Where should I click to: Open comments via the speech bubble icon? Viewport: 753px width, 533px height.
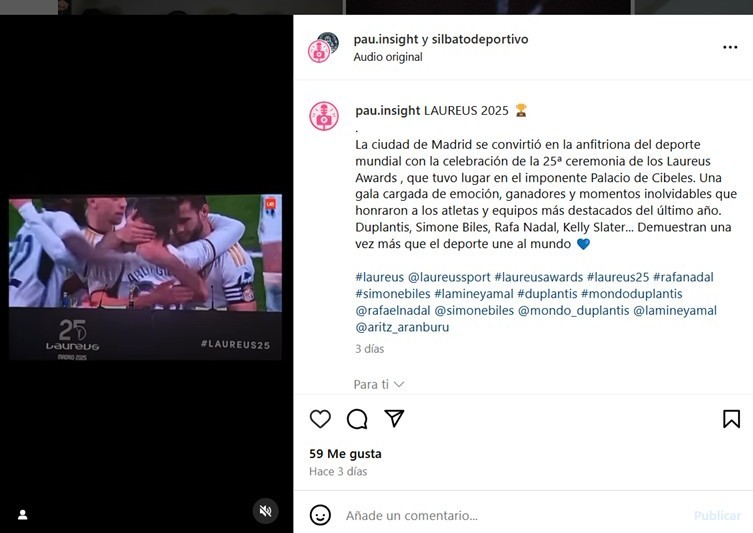(357, 419)
